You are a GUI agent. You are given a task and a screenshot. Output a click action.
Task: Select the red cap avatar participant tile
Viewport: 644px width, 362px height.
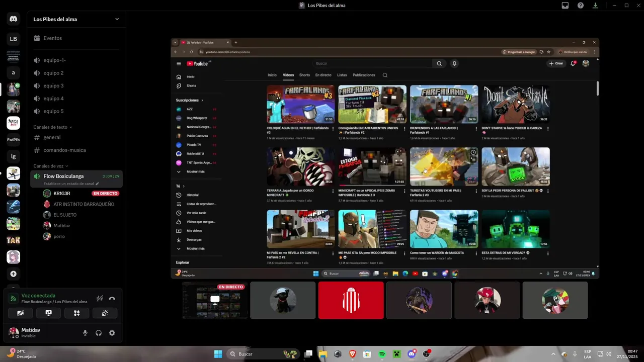point(487,300)
